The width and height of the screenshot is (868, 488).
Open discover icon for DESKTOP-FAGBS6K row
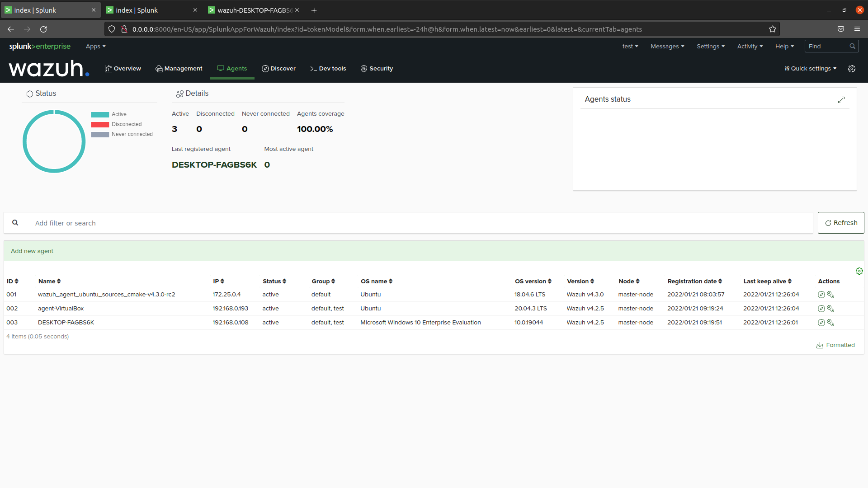click(821, 323)
